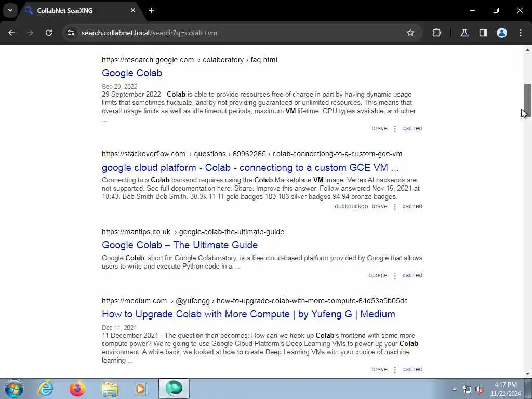This screenshot has width=532, height=399.
Task: Open the user profile avatar
Action: click(502, 33)
